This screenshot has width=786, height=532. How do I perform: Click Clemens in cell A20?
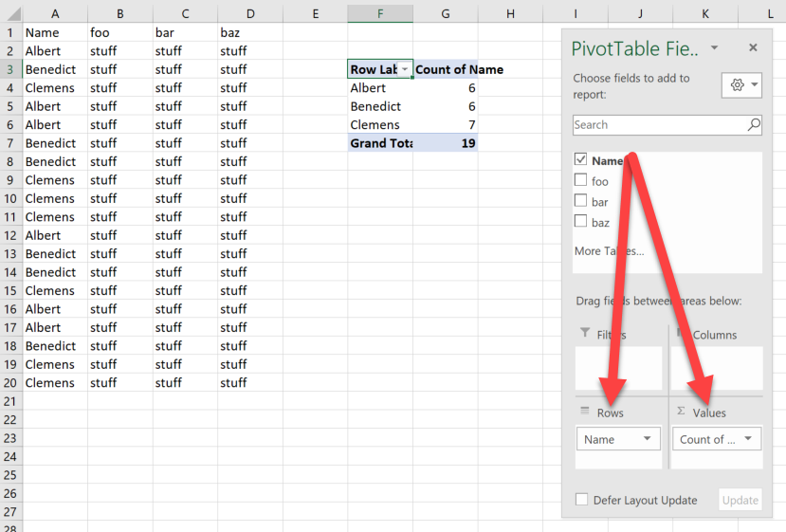[55, 383]
